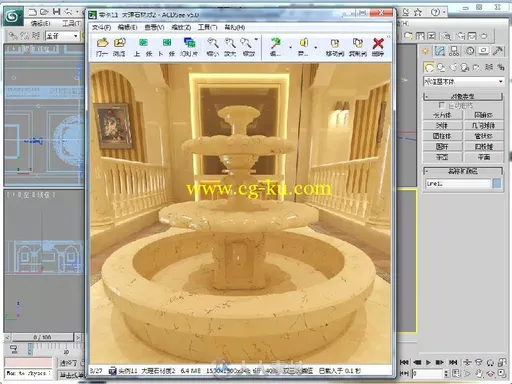Click the Zoom magnifier tool icon

point(246,43)
